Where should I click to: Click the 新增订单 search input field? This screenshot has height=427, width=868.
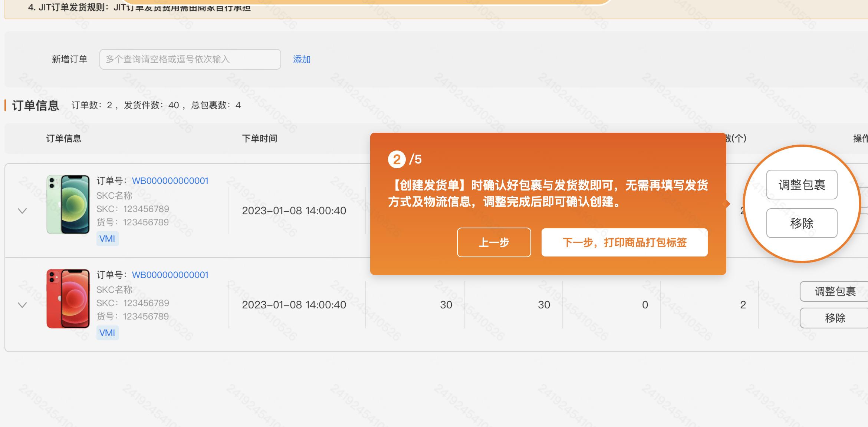click(x=190, y=59)
